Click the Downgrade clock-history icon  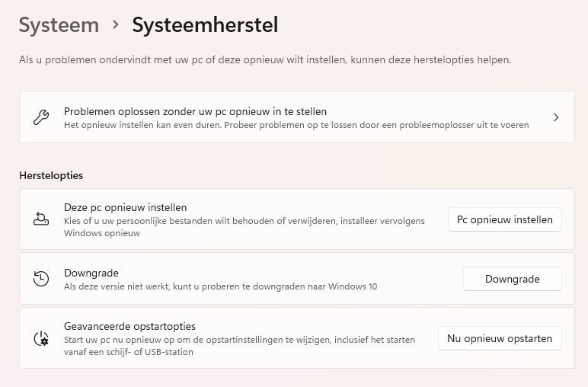41,279
